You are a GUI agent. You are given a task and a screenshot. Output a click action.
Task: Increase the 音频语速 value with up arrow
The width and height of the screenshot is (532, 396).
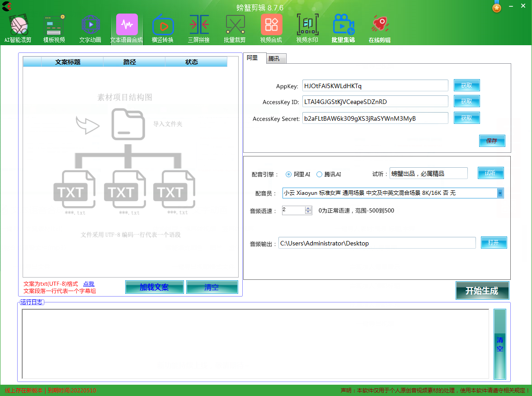point(308,208)
